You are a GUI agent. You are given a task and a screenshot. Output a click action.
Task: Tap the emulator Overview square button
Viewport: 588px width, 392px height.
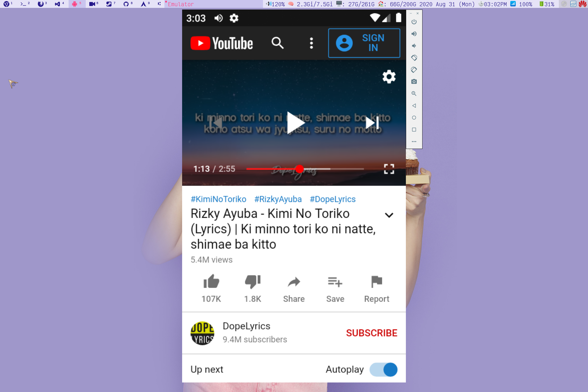click(414, 130)
